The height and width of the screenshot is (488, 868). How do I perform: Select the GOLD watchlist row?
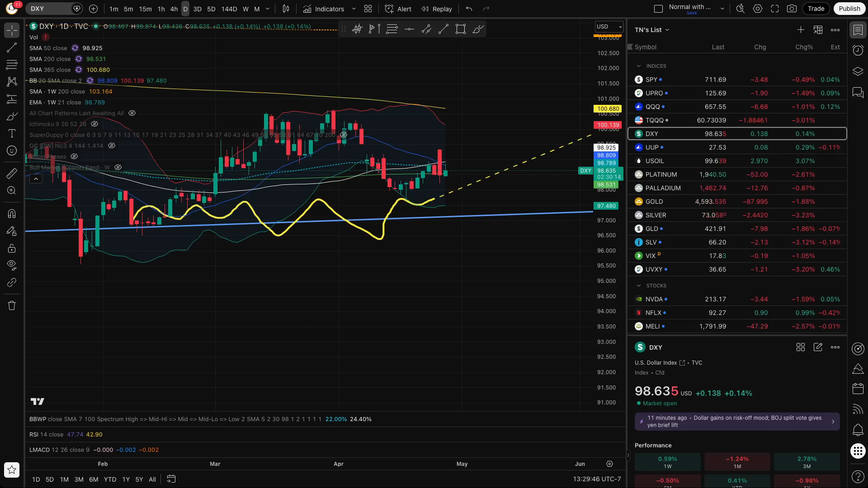click(737, 202)
